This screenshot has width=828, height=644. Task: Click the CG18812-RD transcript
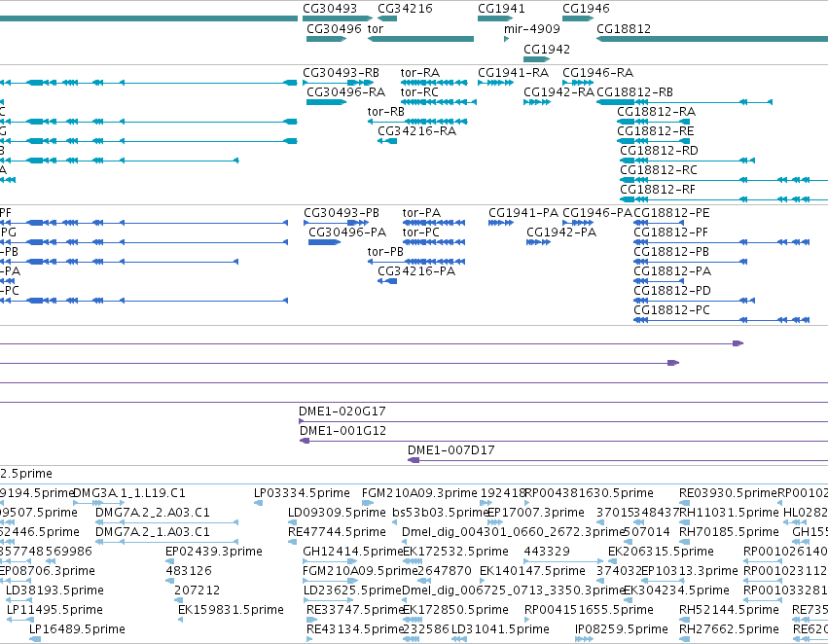point(687,161)
